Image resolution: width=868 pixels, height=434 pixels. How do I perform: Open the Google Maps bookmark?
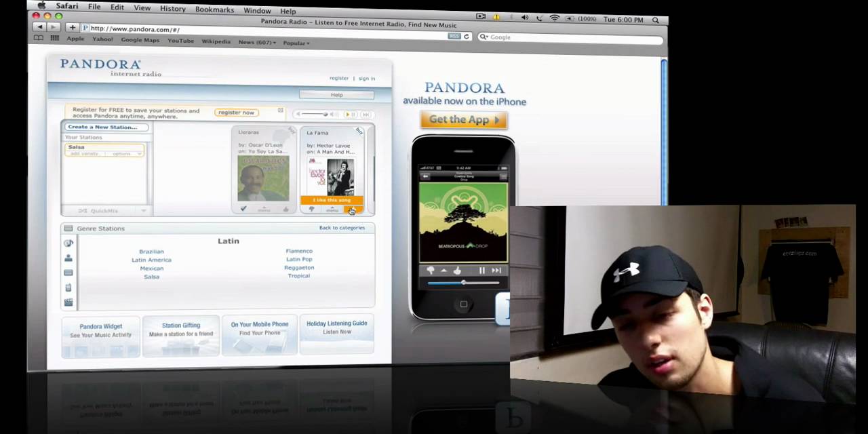140,40
